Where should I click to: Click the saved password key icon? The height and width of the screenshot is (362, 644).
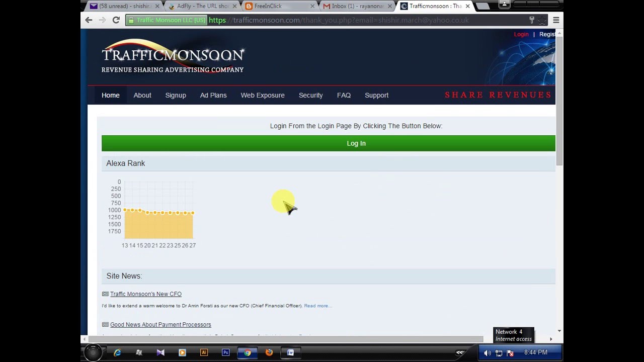[531, 20]
